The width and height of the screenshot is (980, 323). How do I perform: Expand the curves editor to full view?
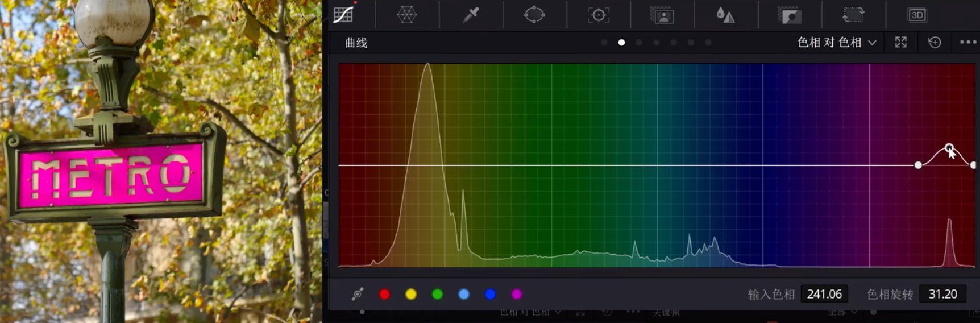coord(901,42)
